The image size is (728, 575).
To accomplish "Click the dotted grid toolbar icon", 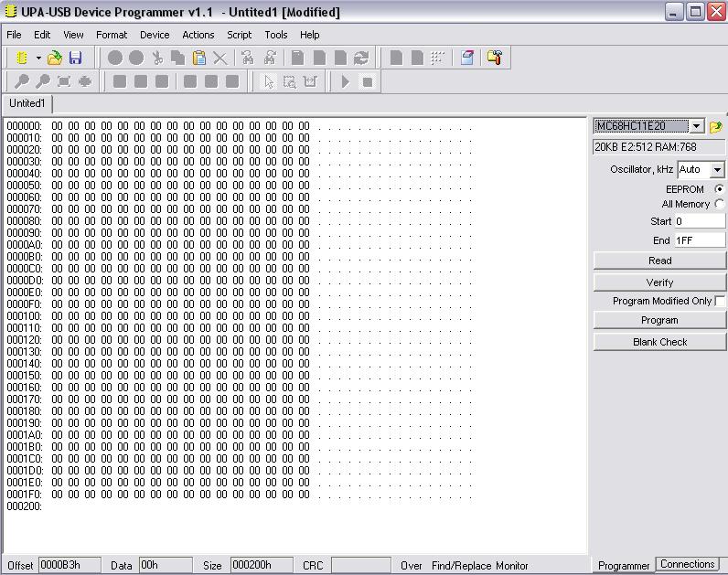I will coord(437,58).
